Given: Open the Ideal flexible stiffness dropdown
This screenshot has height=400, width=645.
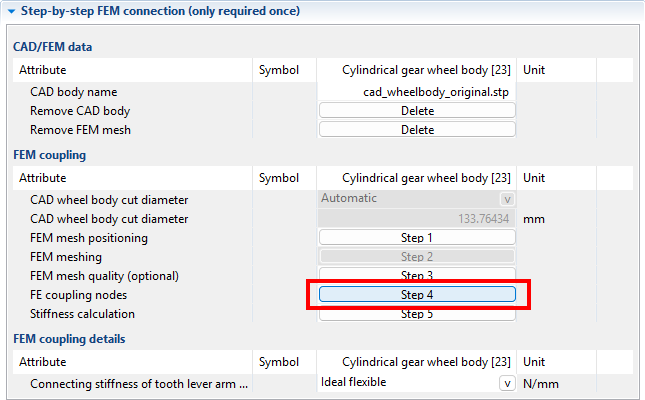Looking at the screenshot, I should [507, 383].
